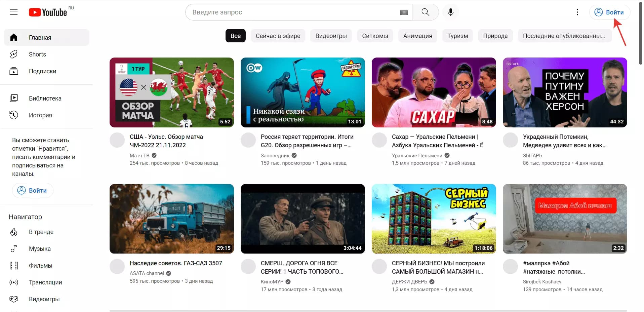Open channel avatar beside Украденный Потемкин video

511,140
